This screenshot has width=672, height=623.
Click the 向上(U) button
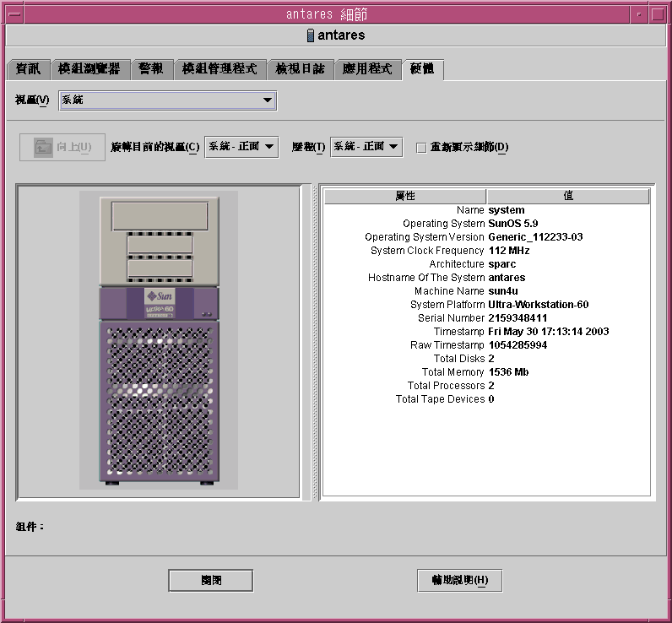tap(62, 148)
